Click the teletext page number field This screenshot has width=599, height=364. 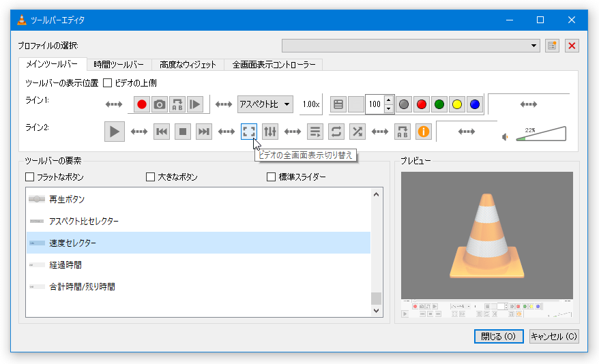tap(375, 104)
